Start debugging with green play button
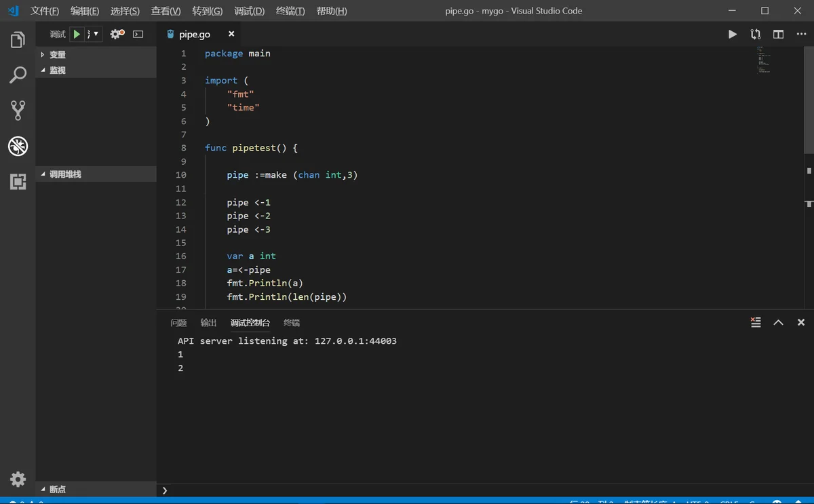The width and height of the screenshot is (814, 504). click(77, 34)
